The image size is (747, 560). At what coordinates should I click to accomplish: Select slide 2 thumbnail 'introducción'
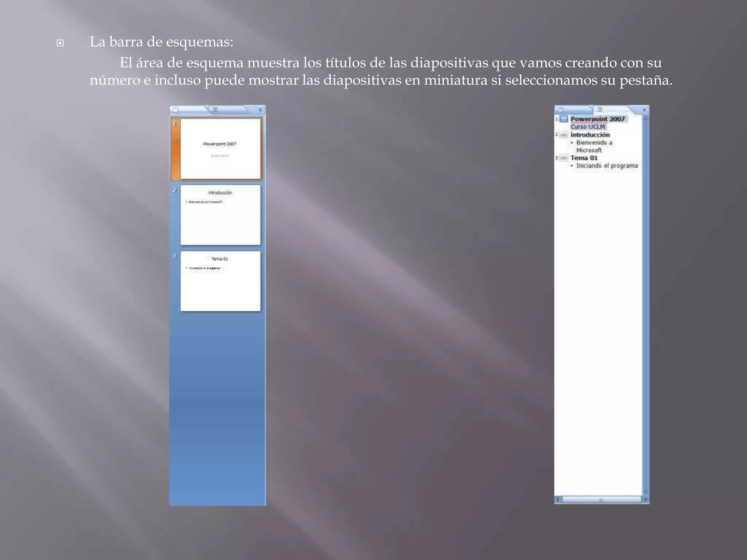click(x=221, y=215)
